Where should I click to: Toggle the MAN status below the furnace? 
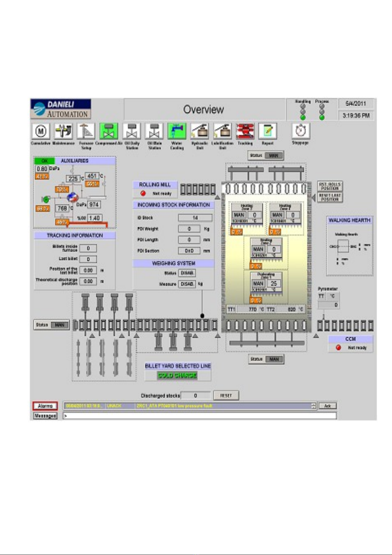(x=274, y=359)
